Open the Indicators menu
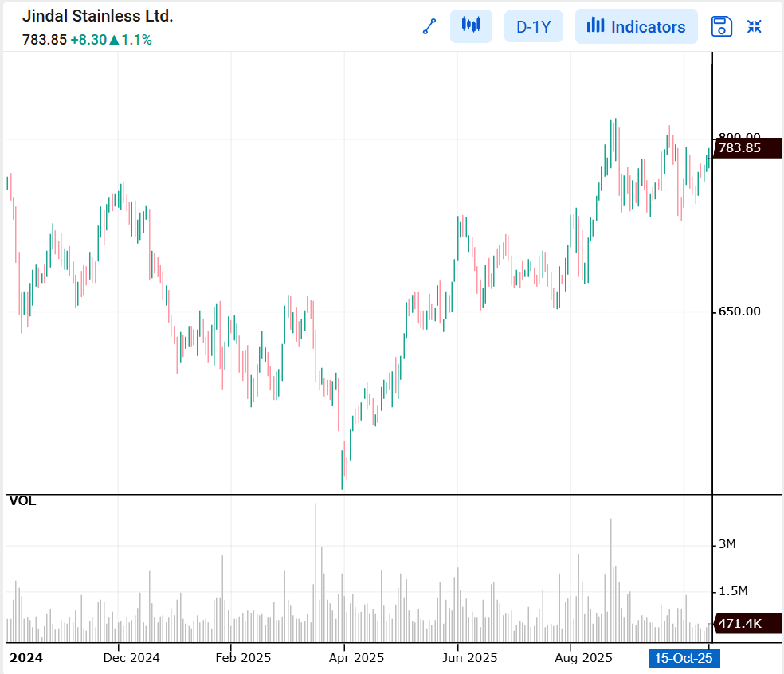The height and width of the screenshot is (674, 784). (636, 26)
